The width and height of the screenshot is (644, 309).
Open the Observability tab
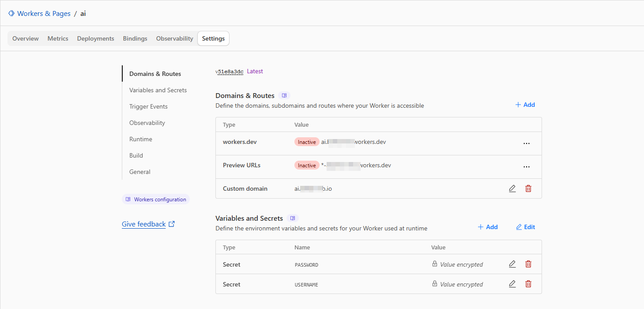coord(174,38)
